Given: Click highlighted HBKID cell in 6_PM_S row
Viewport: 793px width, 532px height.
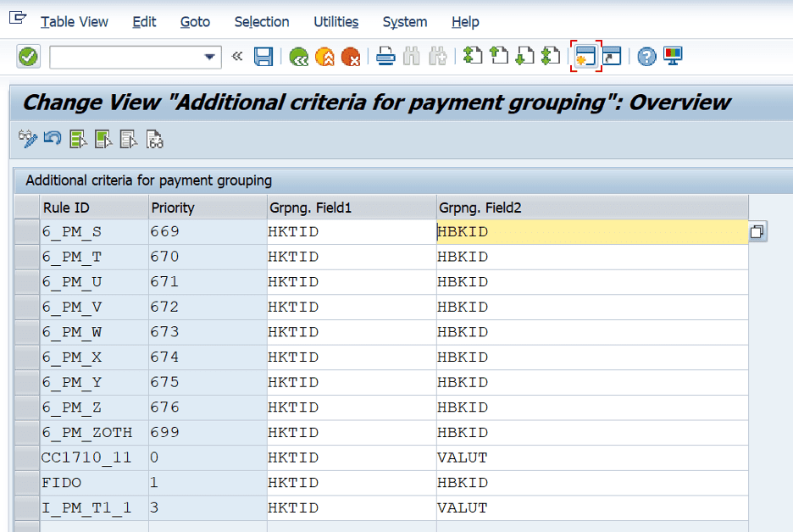Looking at the screenshot, I should 592,231.
